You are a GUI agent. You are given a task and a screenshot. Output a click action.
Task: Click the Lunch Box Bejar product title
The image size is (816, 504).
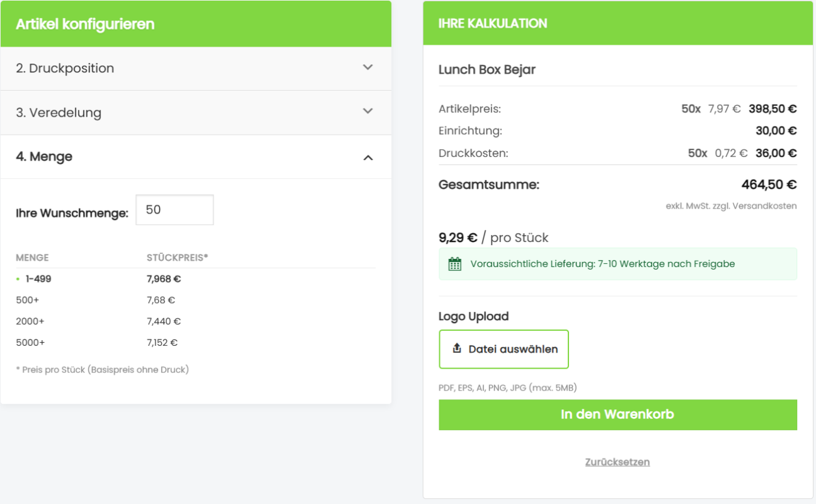pos(487,69)
